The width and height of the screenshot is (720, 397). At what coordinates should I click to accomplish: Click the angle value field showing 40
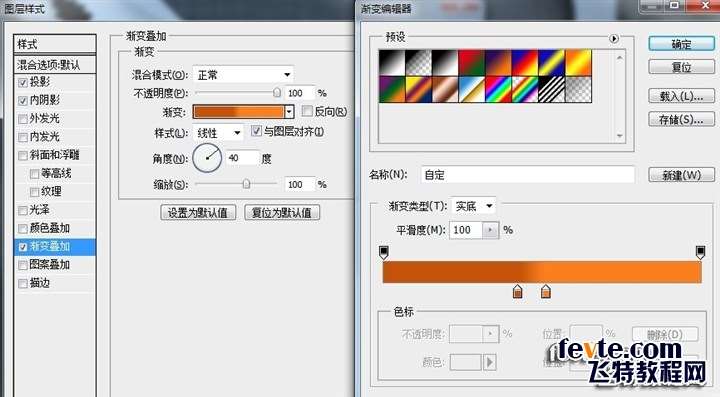[242, 158]
